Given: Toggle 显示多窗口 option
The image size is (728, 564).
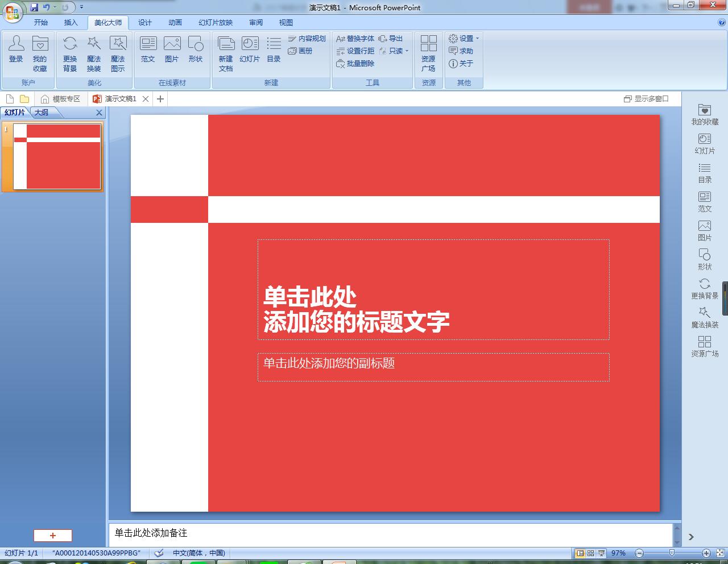Looking at the screenshot, I should (646, 99).
